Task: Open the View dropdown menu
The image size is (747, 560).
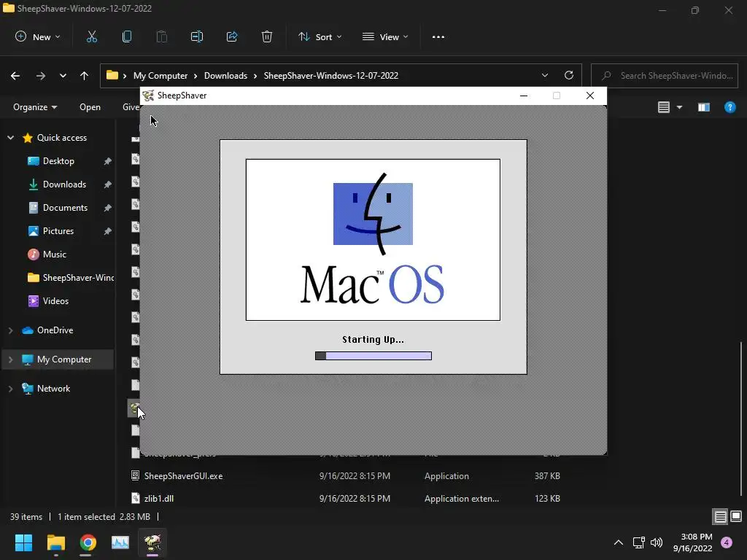Action: pyautogui.click(x=385, y=36)
